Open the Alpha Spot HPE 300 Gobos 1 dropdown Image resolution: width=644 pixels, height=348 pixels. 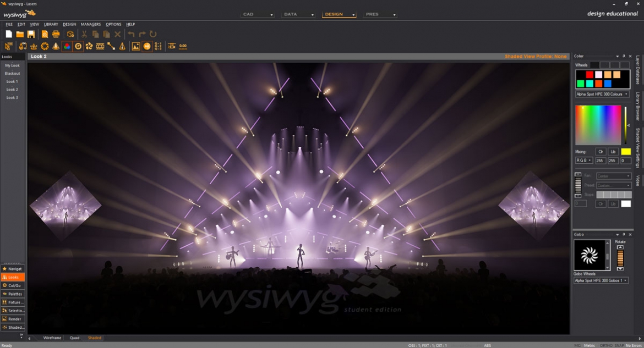coord(601,280)
